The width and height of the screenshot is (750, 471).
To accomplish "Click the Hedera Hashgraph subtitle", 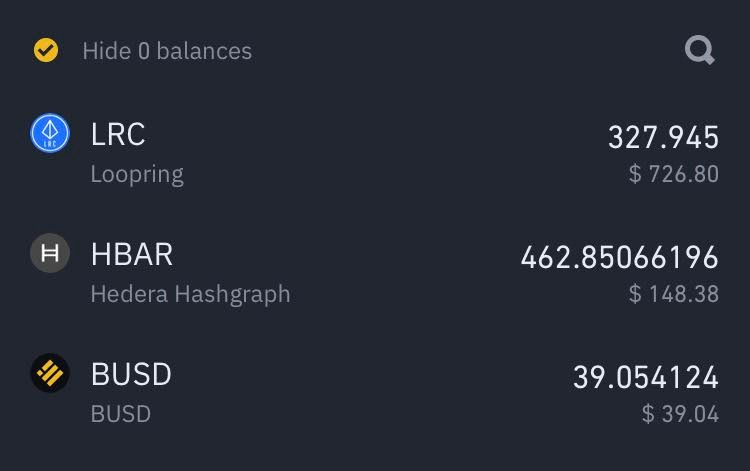I will [190, 294].
